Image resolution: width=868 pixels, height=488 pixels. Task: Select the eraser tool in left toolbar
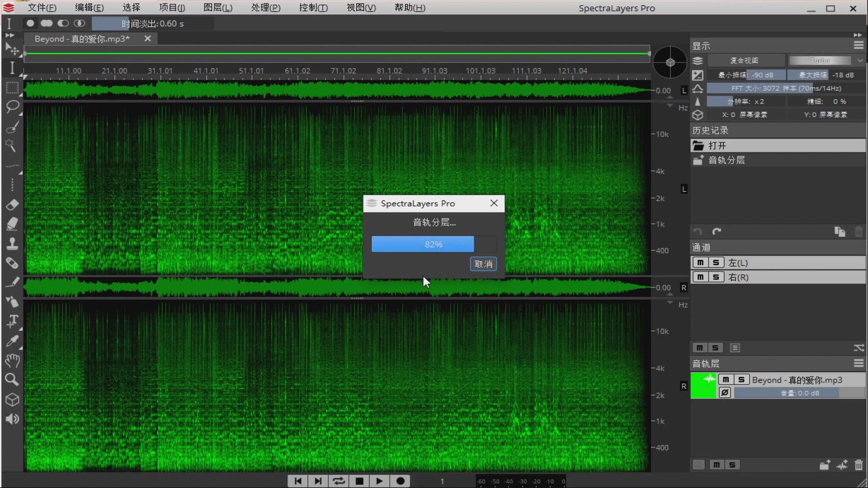[x=12, y=205]
